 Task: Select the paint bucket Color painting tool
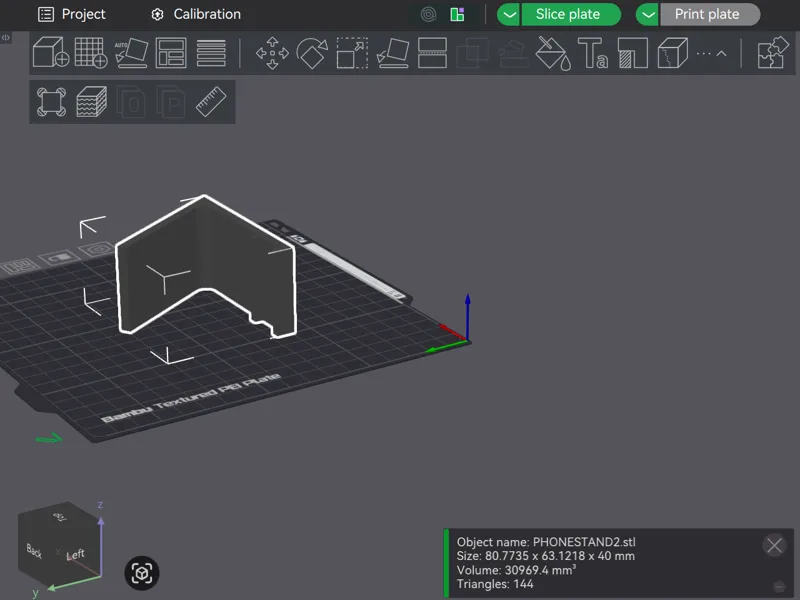pos(553,53)
